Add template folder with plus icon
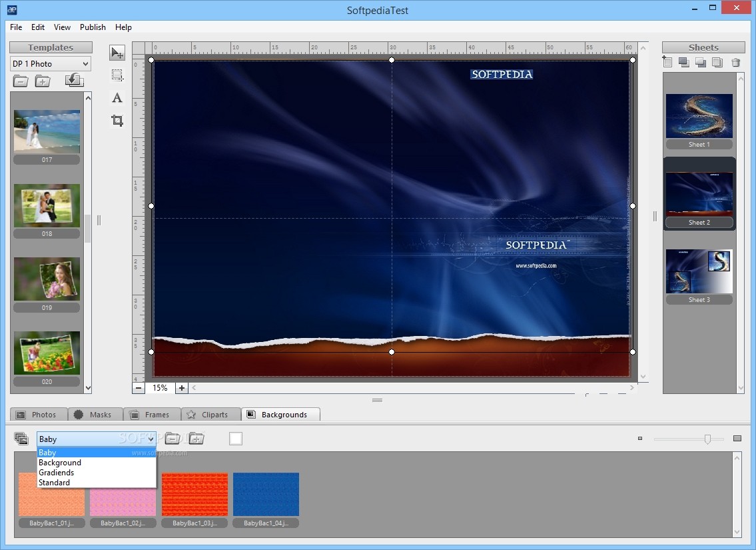 (43, 81)
